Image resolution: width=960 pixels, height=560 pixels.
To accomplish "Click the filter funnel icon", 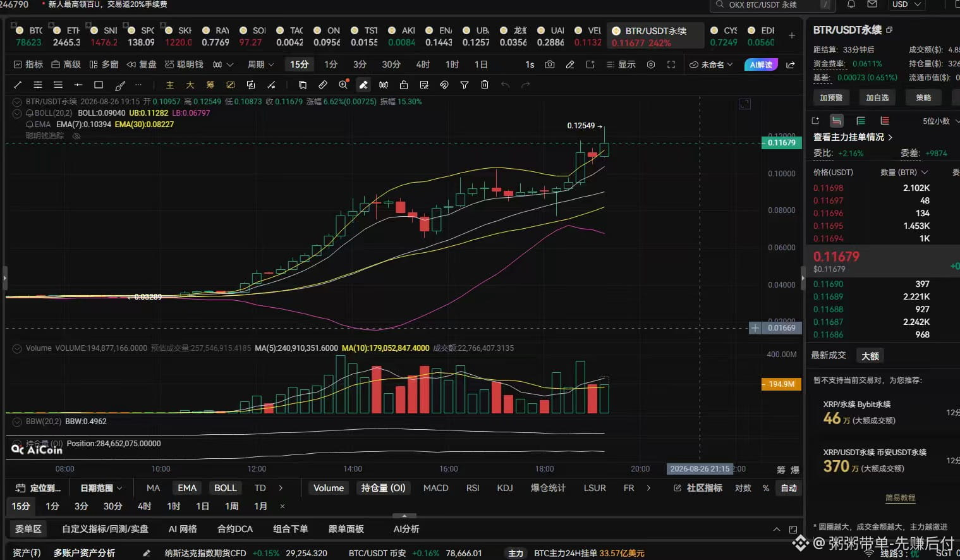I will tap(465, 85).
